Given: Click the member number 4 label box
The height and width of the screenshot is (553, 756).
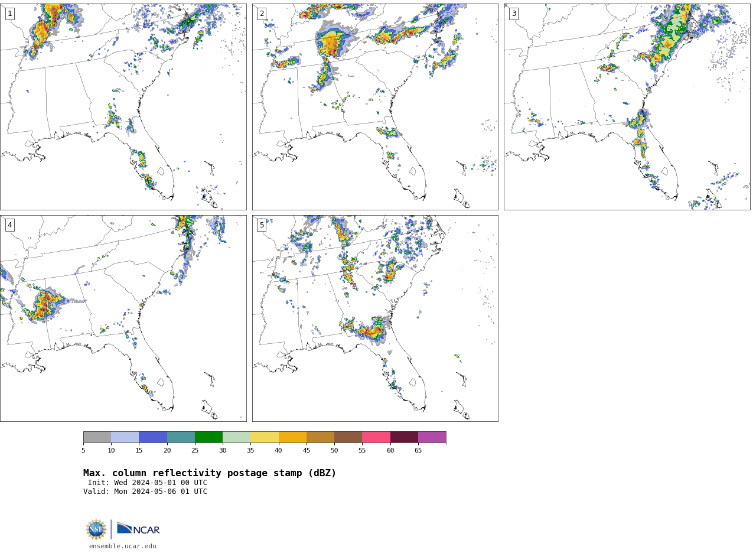Looking at the screenshot, I should point(9,225).
